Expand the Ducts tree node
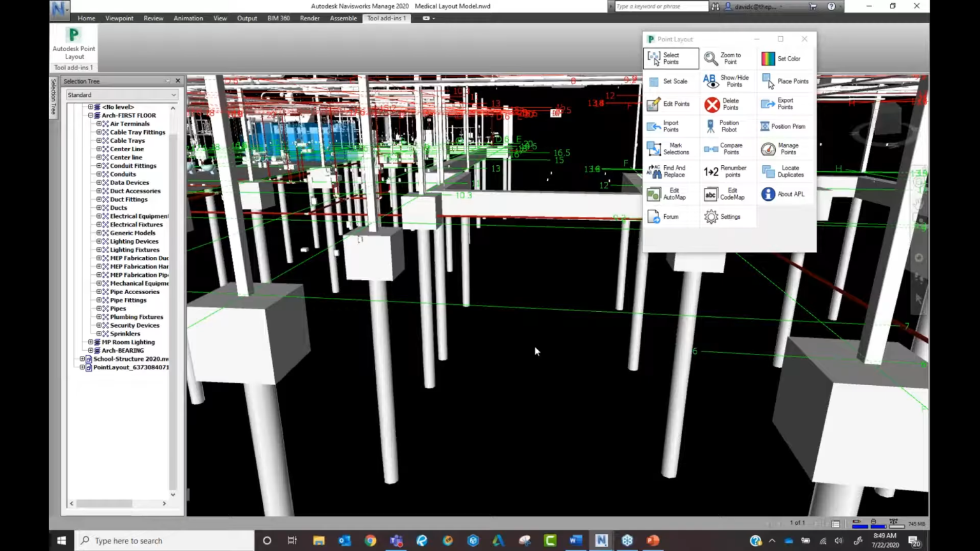Screen dimensions: 980x551 99,208
